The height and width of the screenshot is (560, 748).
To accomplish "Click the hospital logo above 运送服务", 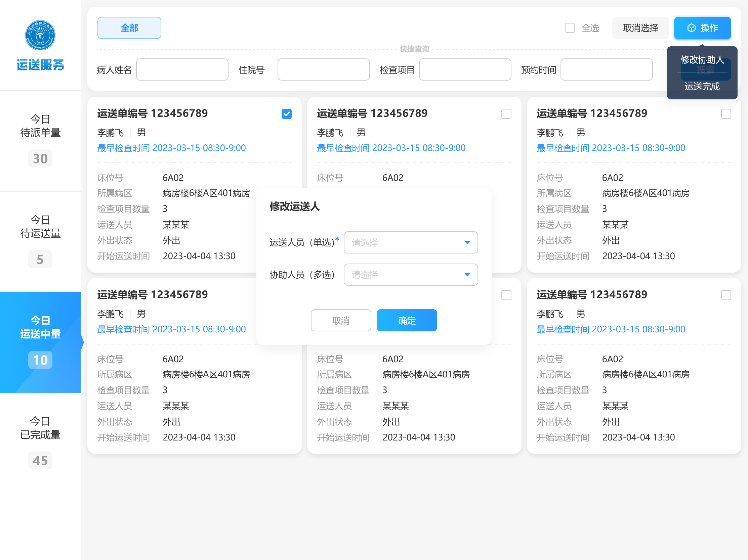I will tap(40, 35).
